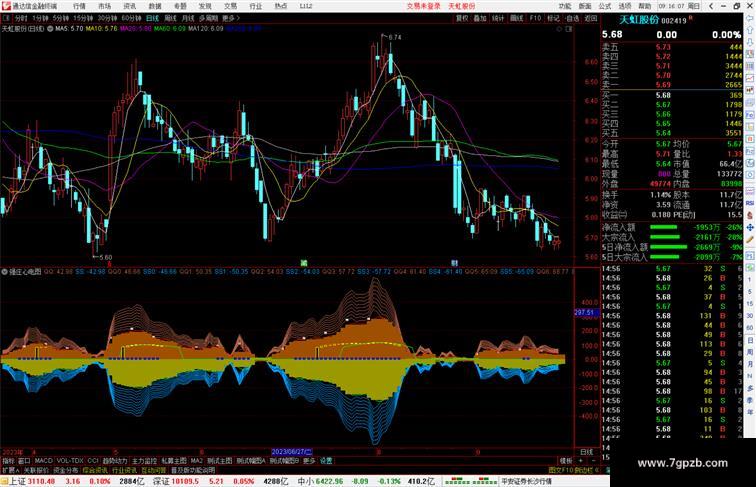Viewport: 756px width, 487px height.
Task: Open the 资讯 menu
Action: tap(129, 6)
